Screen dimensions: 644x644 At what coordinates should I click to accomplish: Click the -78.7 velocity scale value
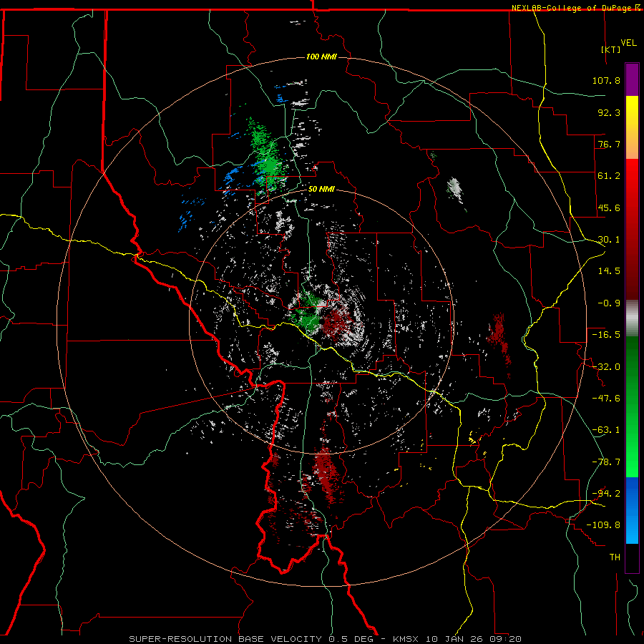606,462
